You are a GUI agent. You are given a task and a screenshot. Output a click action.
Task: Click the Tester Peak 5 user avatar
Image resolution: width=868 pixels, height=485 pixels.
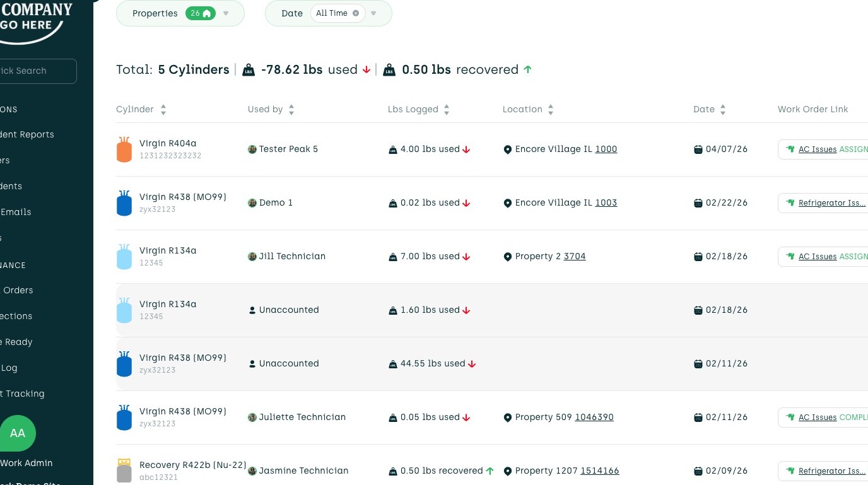[252, 149]
